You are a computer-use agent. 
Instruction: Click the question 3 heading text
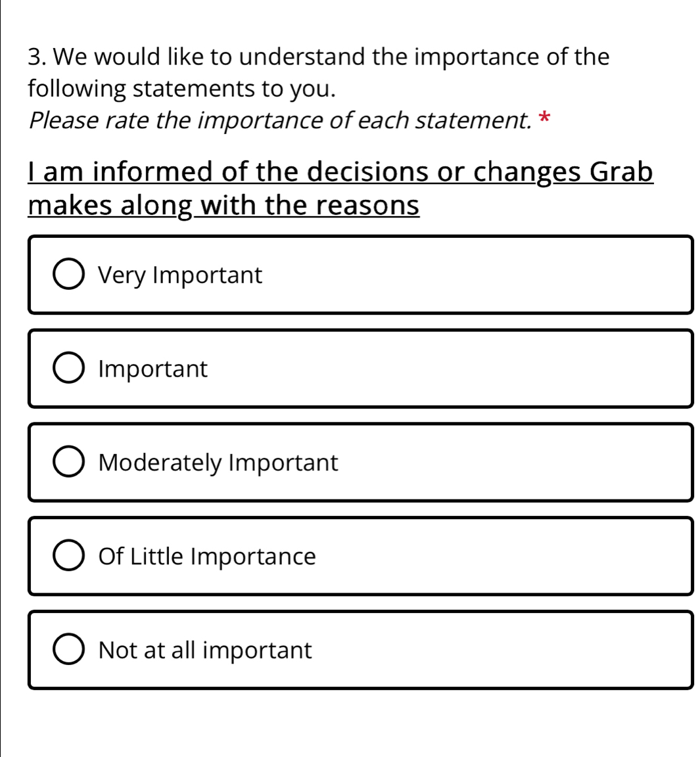click(319, 58)
